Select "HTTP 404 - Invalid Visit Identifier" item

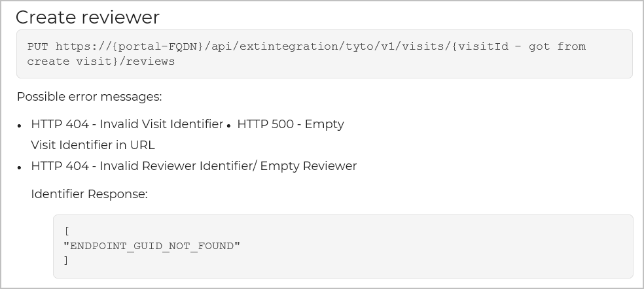127,124
